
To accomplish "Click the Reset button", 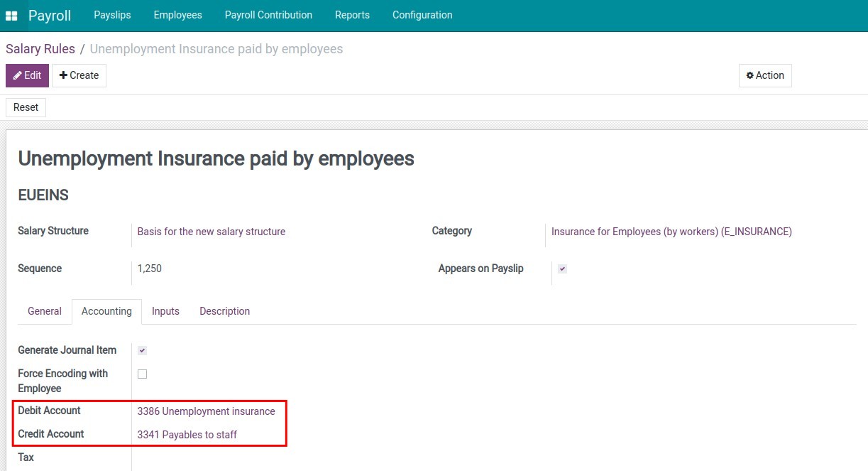I will (26, 107).
